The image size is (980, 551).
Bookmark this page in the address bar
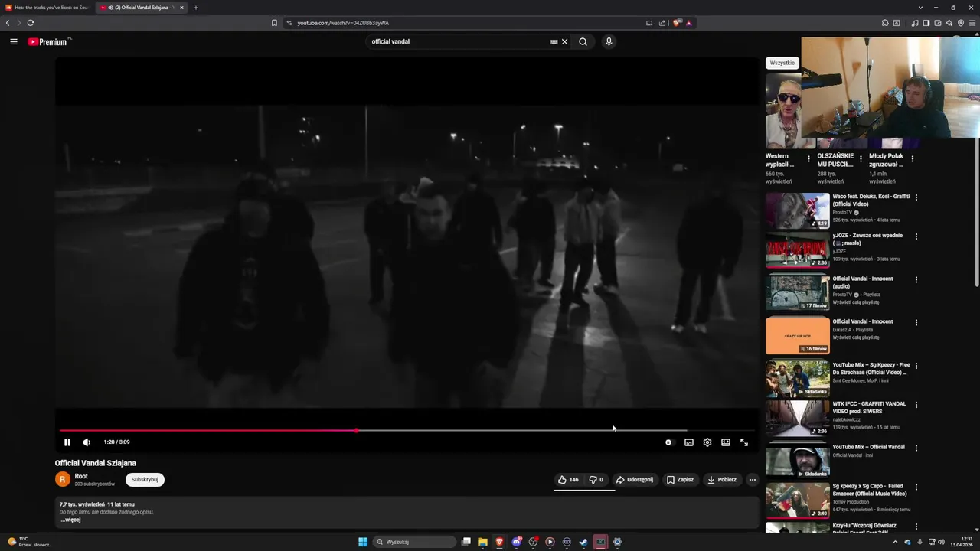coord(275,23)
